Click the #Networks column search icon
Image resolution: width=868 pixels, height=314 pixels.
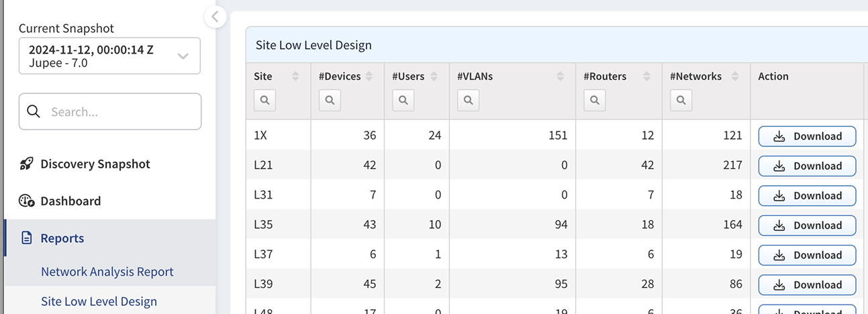pyautogui.click(x=681, y=101)
